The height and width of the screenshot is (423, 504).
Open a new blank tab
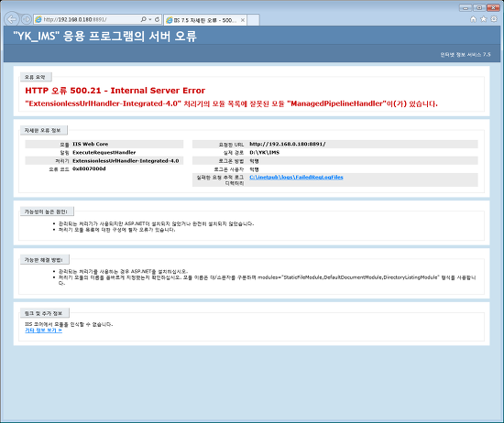click(253, 20)
